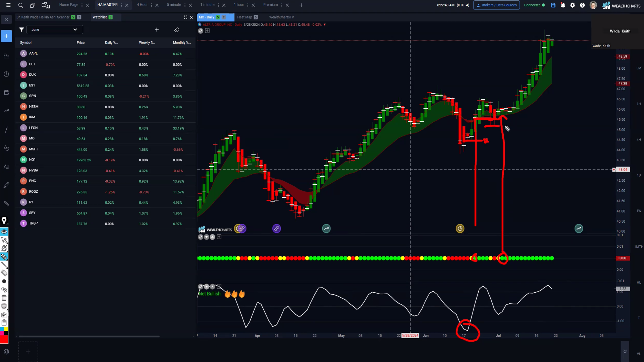Toggle the S badge on Watchlist tab
The width and height of the screenshot is (644, 362).
point(111,17)
